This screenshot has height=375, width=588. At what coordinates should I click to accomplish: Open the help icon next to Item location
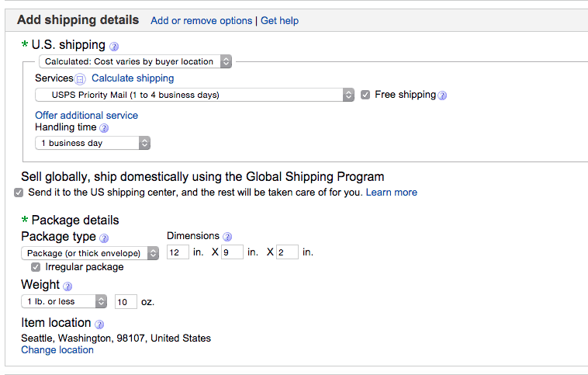pos(99,324)
